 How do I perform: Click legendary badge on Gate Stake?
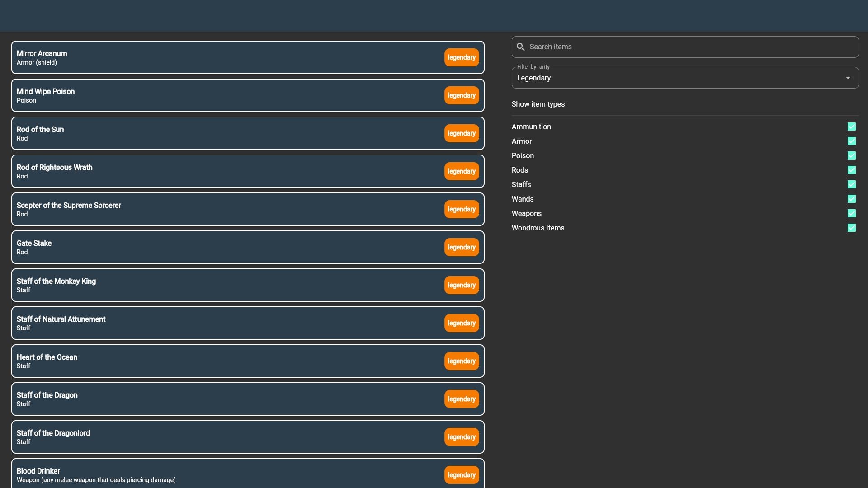pyautogui.click(x=461, y=247)
